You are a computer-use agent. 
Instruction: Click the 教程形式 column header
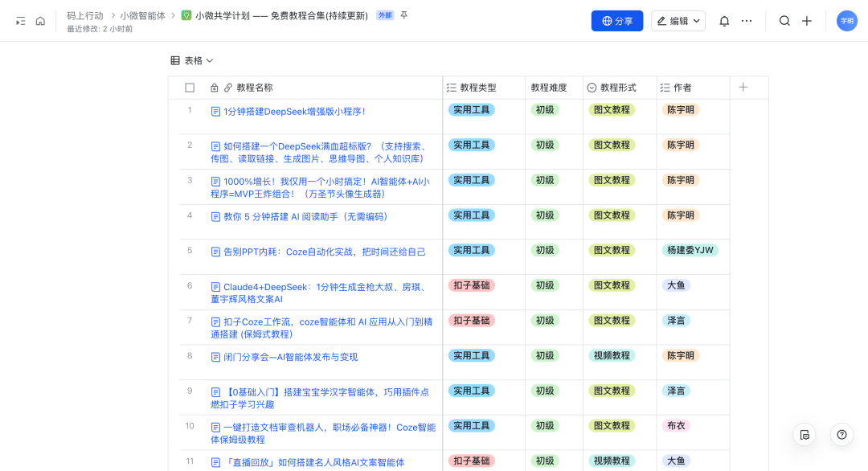(620, 88)
